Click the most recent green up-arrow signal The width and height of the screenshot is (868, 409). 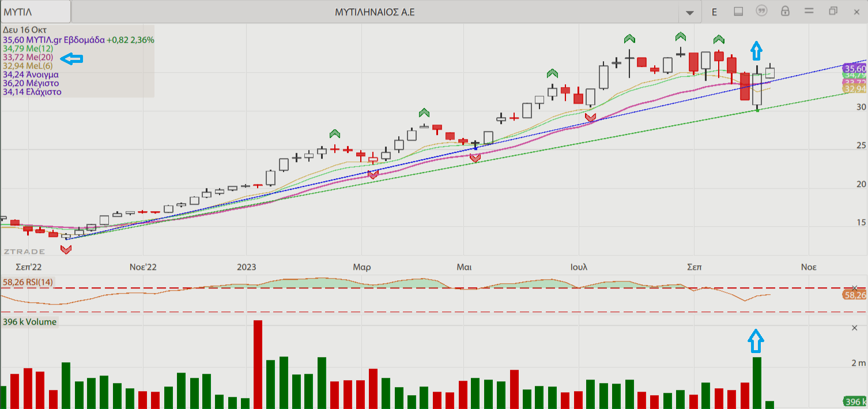pos(719,39)
